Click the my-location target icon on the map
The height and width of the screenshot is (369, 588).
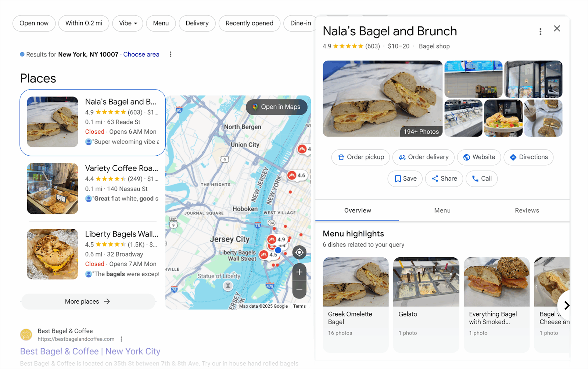[300, 252]
